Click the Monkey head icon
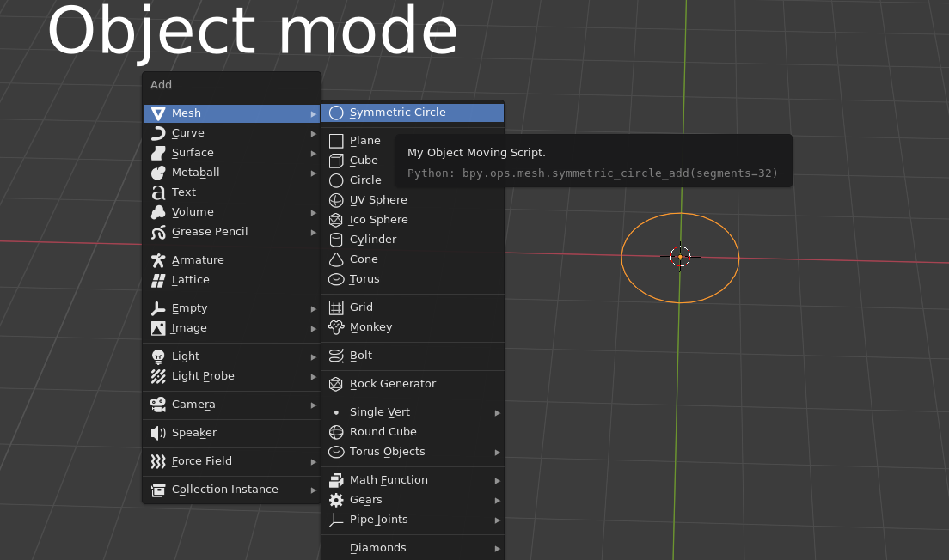This screenshot has width=949, height=560. tap(336, 328)
